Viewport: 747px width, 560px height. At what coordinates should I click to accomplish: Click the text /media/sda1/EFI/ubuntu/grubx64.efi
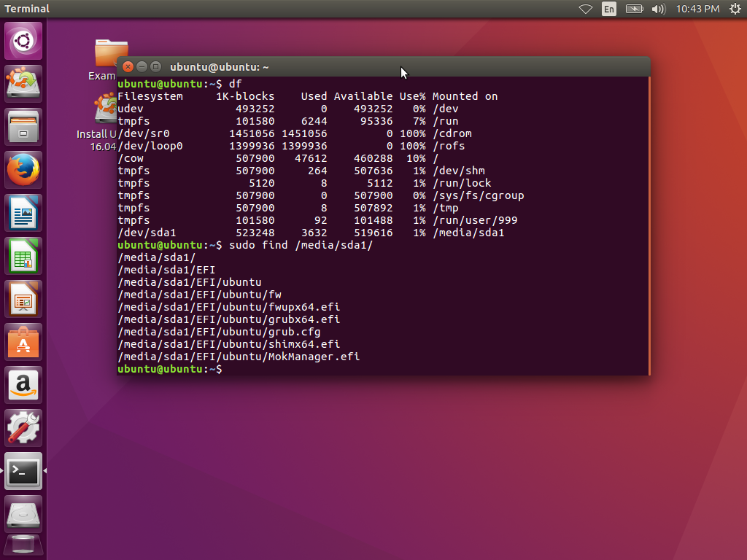click(x=228, y=319)
